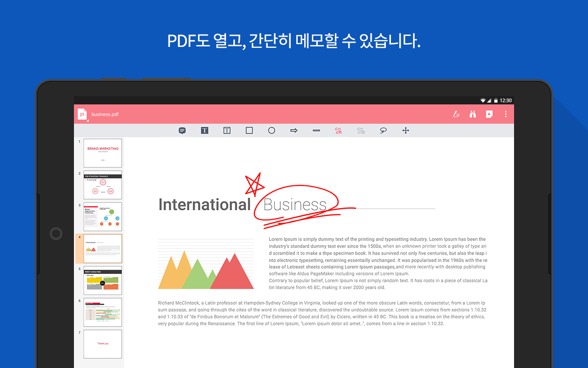This screenshot has width=588, height=368.
Task: Select the filled text box tool
Action: coord(204,131)
